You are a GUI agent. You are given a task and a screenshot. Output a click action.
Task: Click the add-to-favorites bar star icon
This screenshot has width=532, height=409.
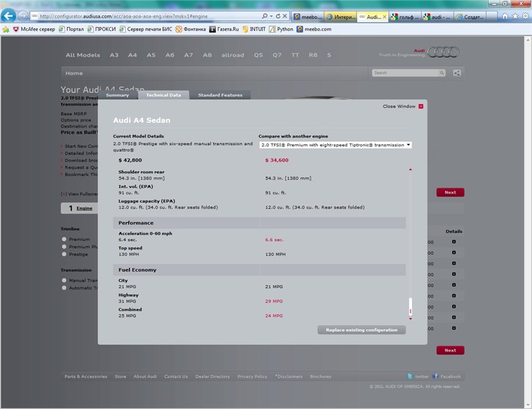tap(6, 29)
